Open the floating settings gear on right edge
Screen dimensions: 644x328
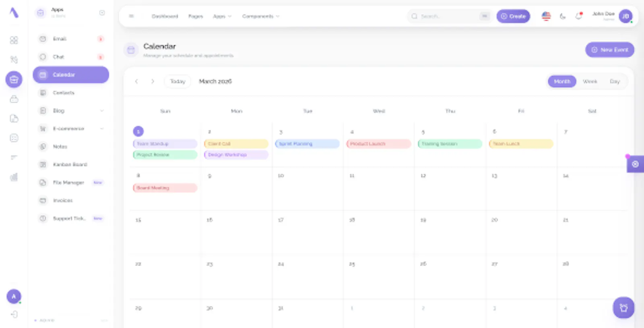(x=635, y=164)
